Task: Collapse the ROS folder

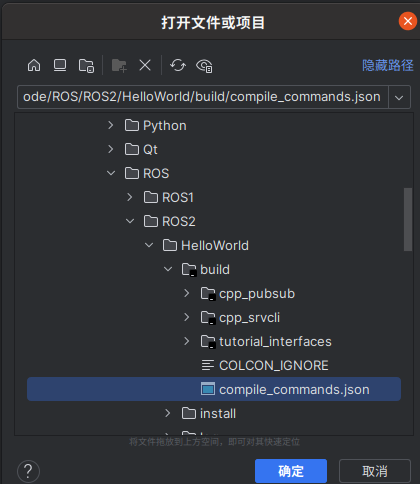Action: [111, 173]
